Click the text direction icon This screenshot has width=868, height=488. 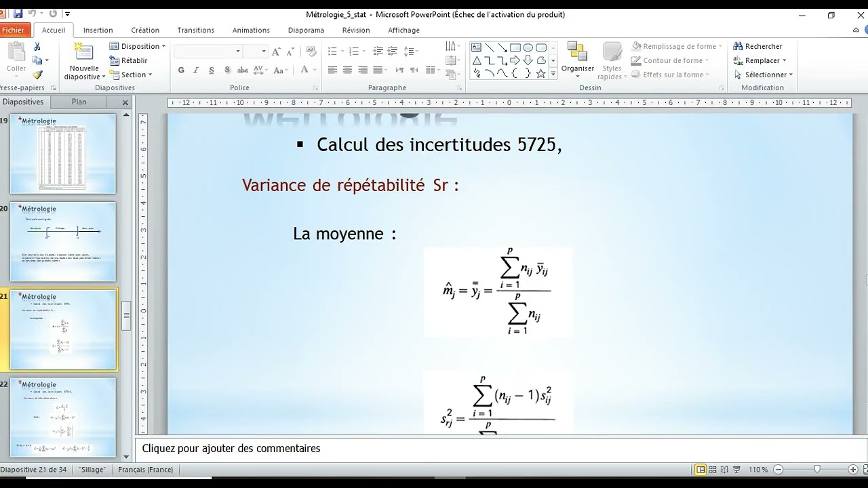[451, 46]
